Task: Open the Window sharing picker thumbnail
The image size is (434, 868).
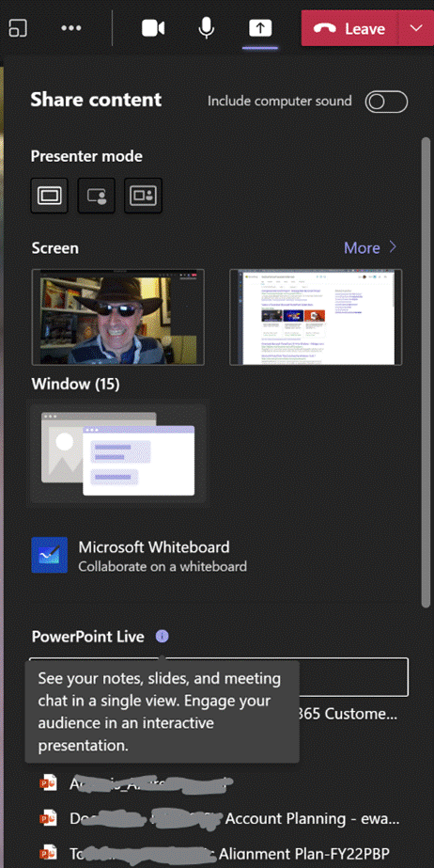Action: [118, 454]
